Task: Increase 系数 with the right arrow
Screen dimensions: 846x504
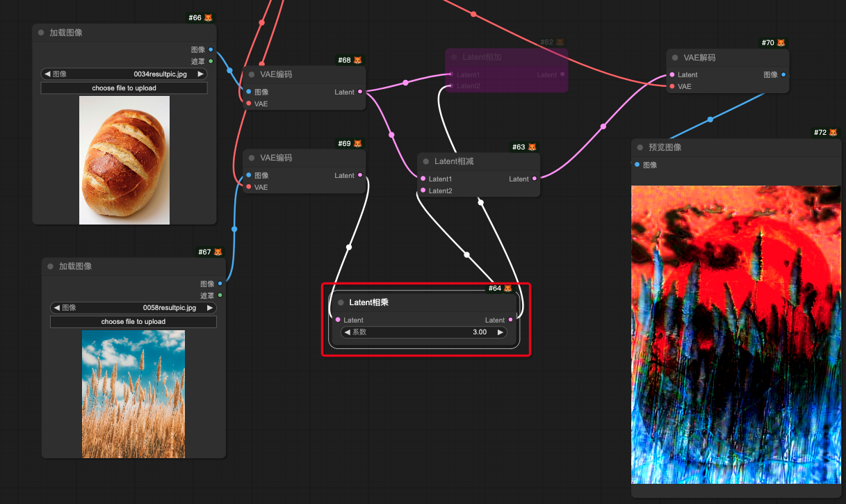Action: pyautogui.click(x=501, y=332)
